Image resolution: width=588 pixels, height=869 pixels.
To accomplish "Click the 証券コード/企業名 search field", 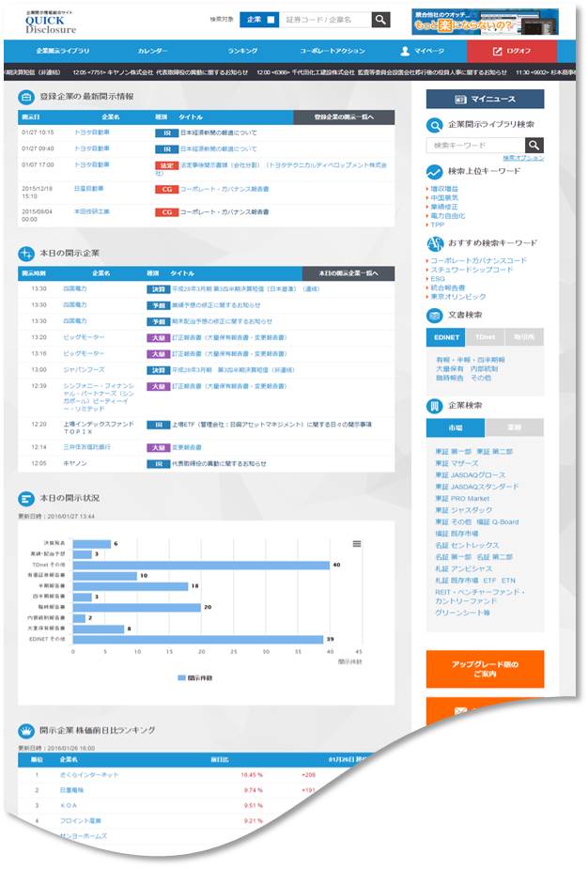I will tap(325, 20).
